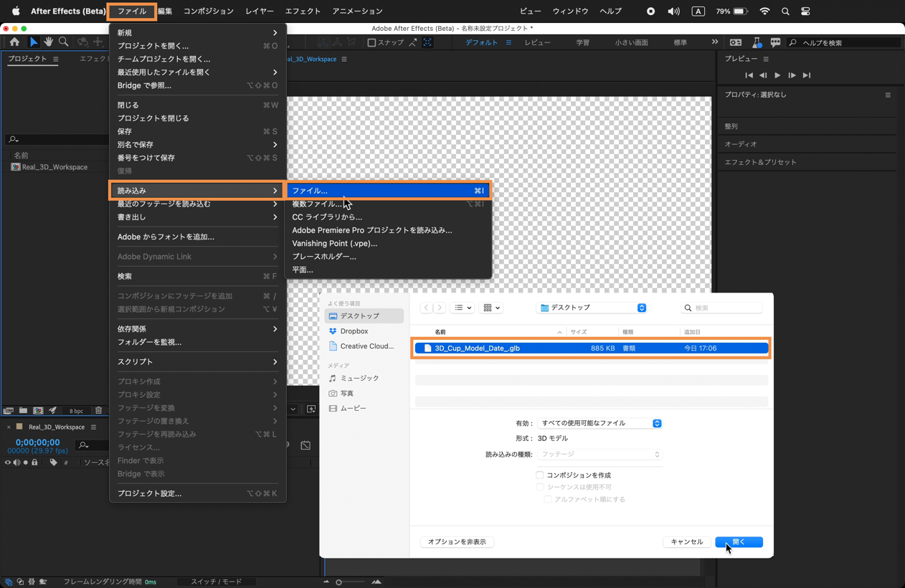Open macOS Spotlight search icon
This screenshot has width=905, height=588.
pyautogui.click(x=785, y=11)
